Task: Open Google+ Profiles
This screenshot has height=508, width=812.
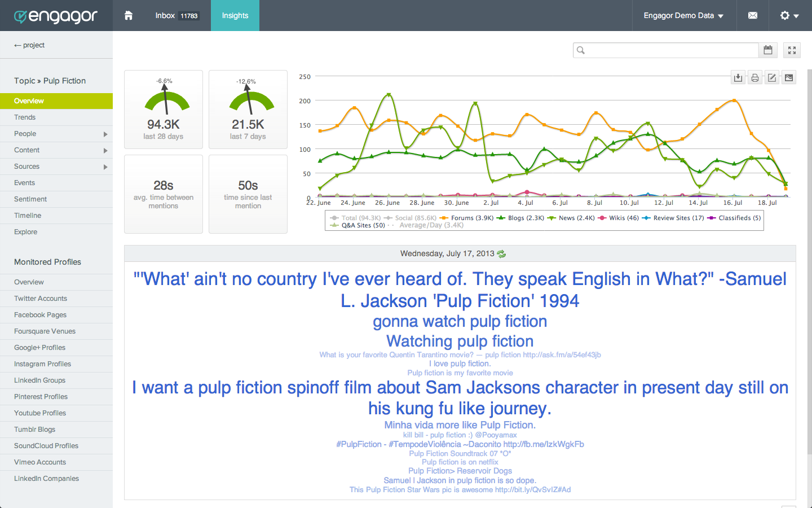Action: pos(56,348)
